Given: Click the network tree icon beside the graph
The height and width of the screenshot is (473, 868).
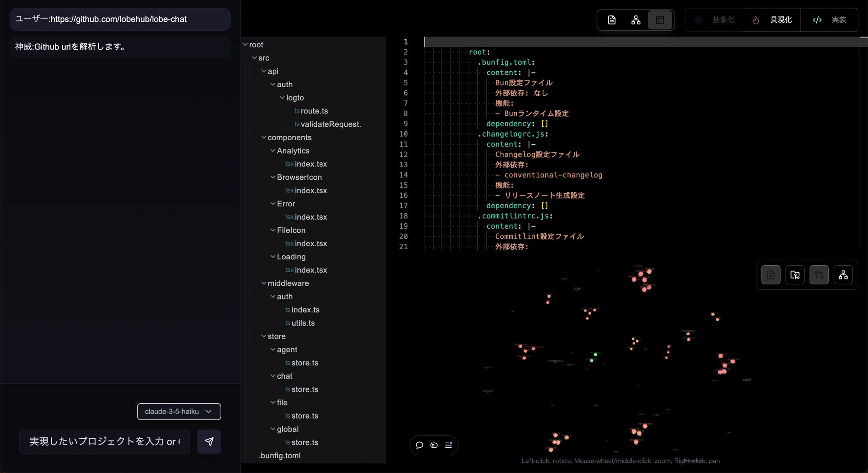Looking at the screenshot, I should pos(843,275).
